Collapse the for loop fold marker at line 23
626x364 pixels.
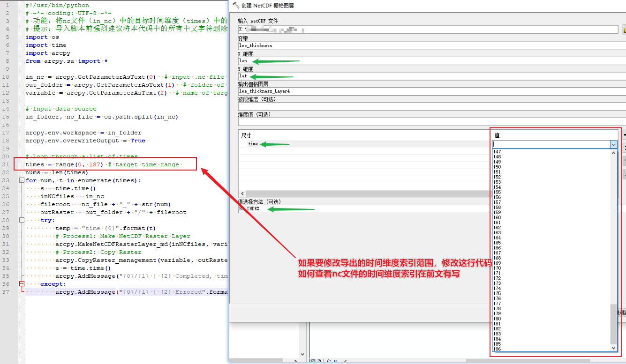click(21, 180)
